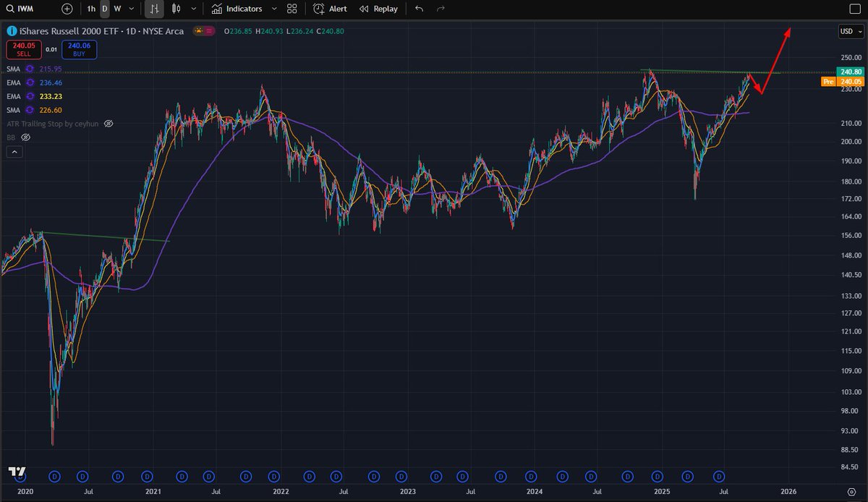The width and height of the screenshot is (868, 502).
Task: Select the SMA 226.60 legend value
Action: (x=51, y=110)
